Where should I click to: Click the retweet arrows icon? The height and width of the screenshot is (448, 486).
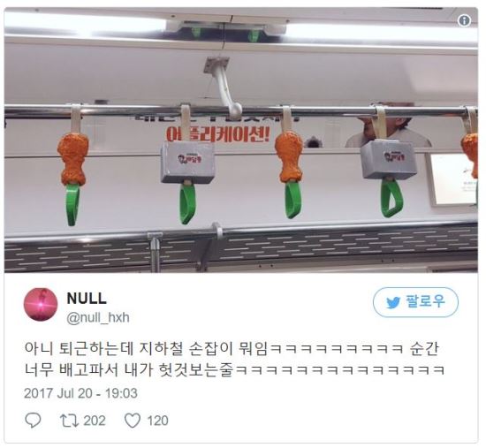click(70, 421)
